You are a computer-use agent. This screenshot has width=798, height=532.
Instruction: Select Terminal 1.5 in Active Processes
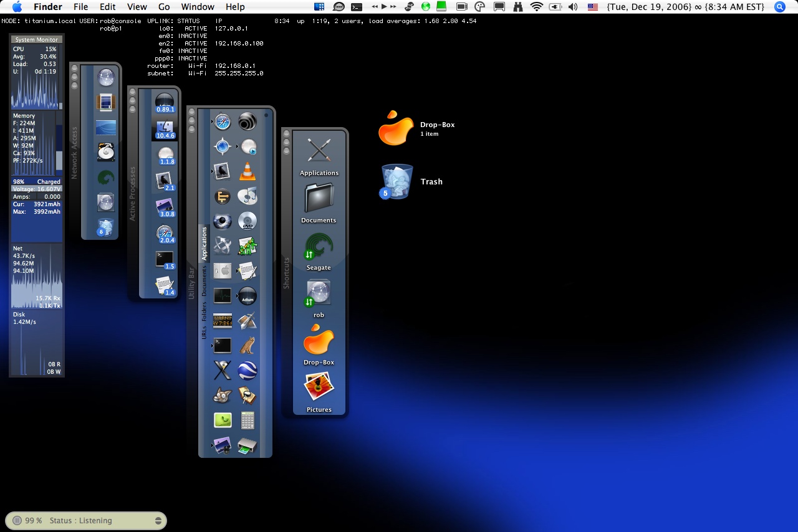click(165, 260)
